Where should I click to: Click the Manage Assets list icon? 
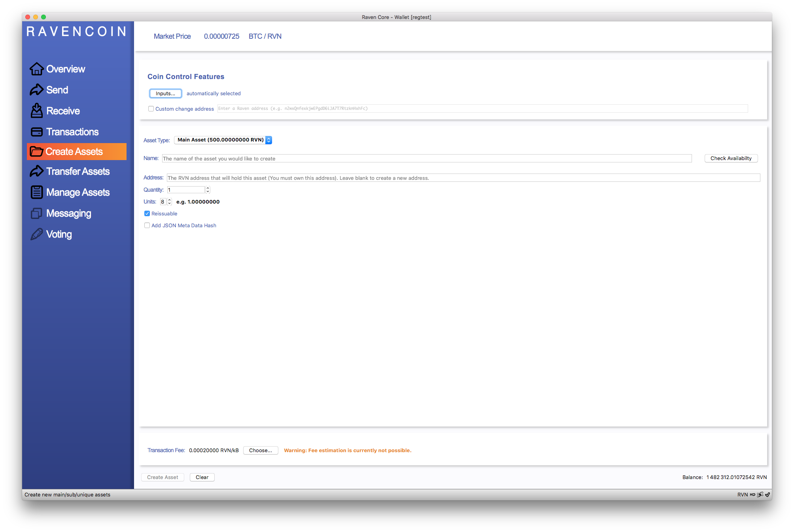click(36, 192)
